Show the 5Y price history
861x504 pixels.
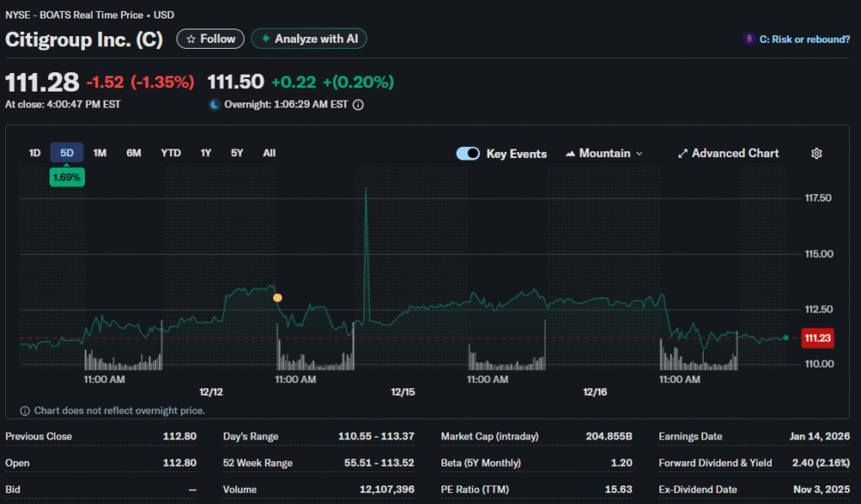coord(237,153)
